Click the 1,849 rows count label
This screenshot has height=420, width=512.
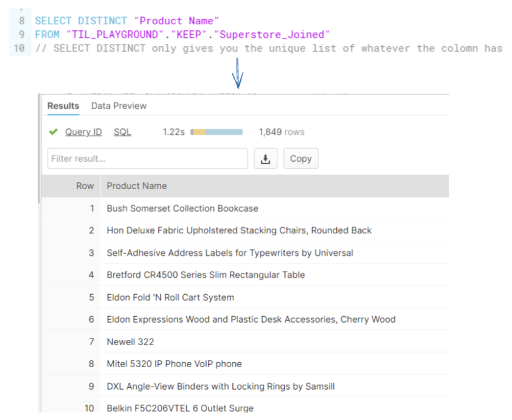(x=282, y=132)
